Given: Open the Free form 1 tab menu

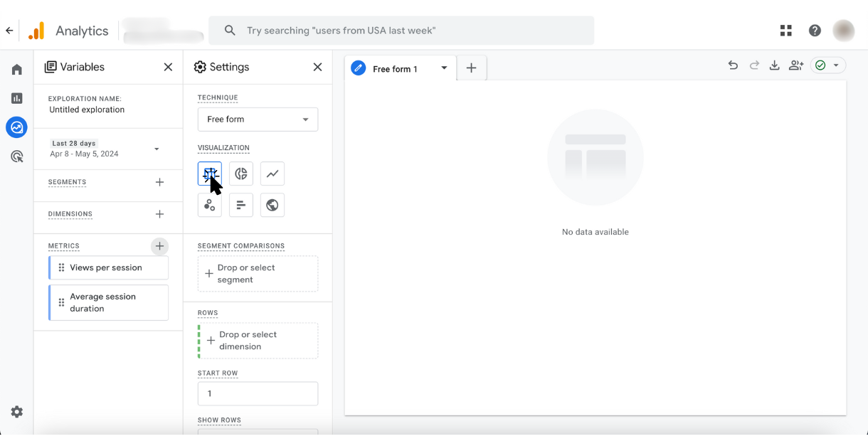Looking at the screenshot, I should [x=444, y=68].
